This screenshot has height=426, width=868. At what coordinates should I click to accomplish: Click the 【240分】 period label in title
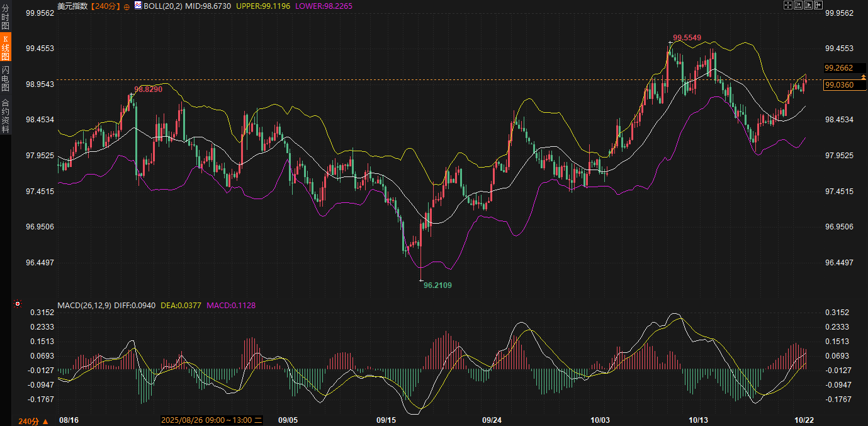tap(105, 6)
